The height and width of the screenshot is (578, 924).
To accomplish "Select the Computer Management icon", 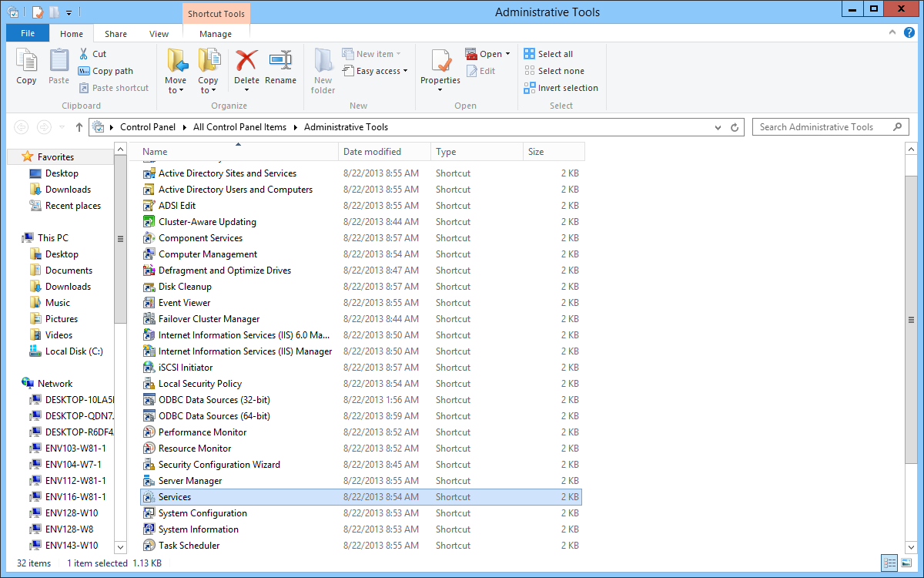I will [x=149, y=254].
